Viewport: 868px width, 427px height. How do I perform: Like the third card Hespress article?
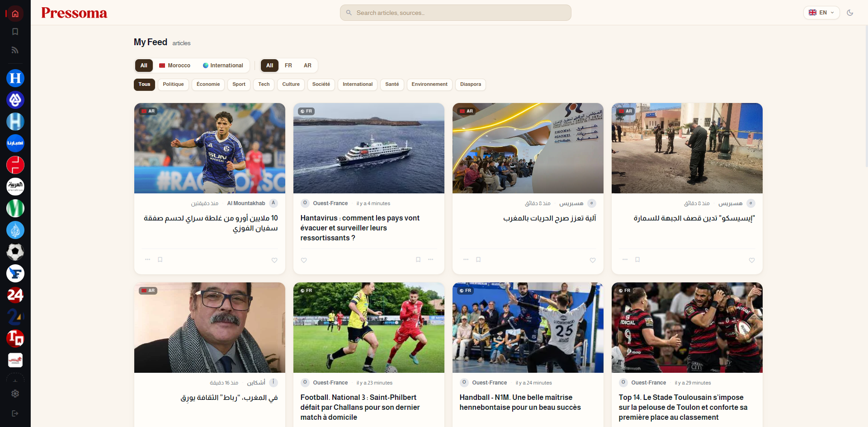point(593,260)
